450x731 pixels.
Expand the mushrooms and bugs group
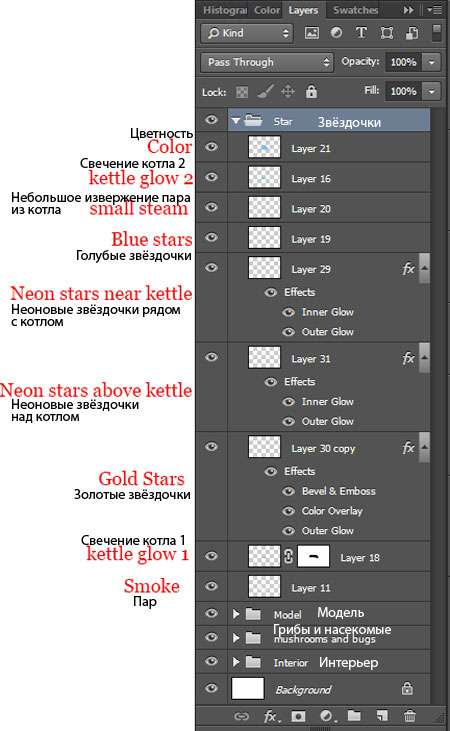point(236,637)
